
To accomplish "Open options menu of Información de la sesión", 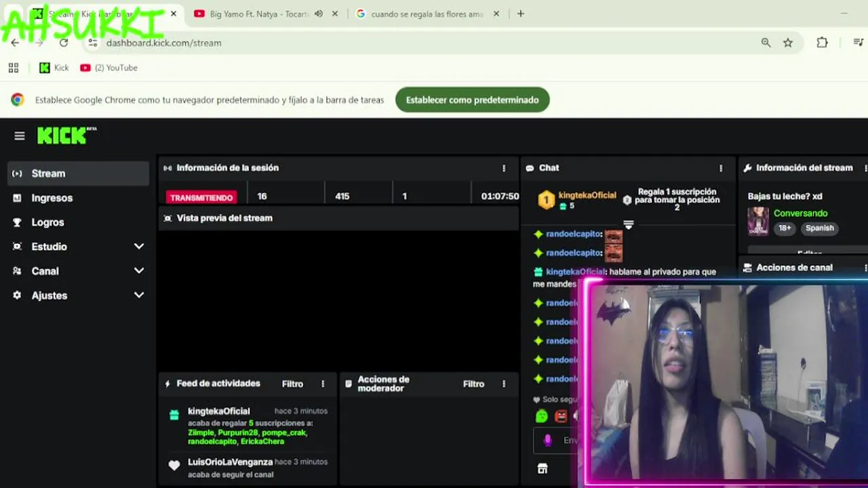I will (504, 168).
